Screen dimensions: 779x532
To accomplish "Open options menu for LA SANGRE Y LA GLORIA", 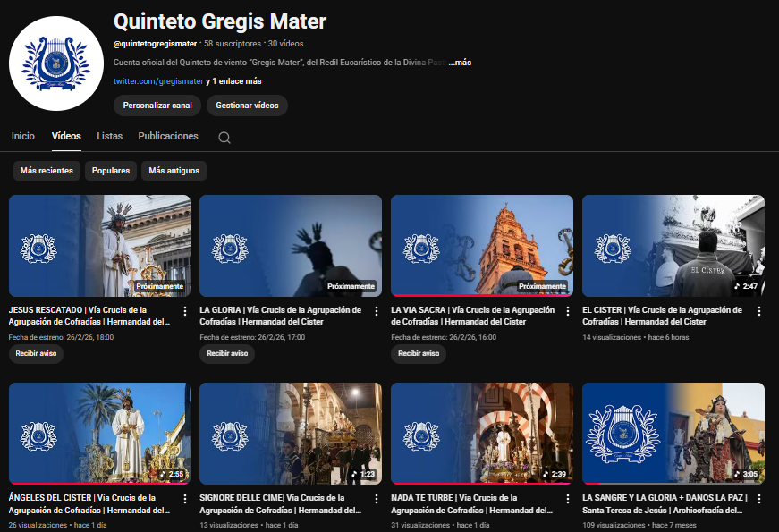I will click(x=759, y=497).
